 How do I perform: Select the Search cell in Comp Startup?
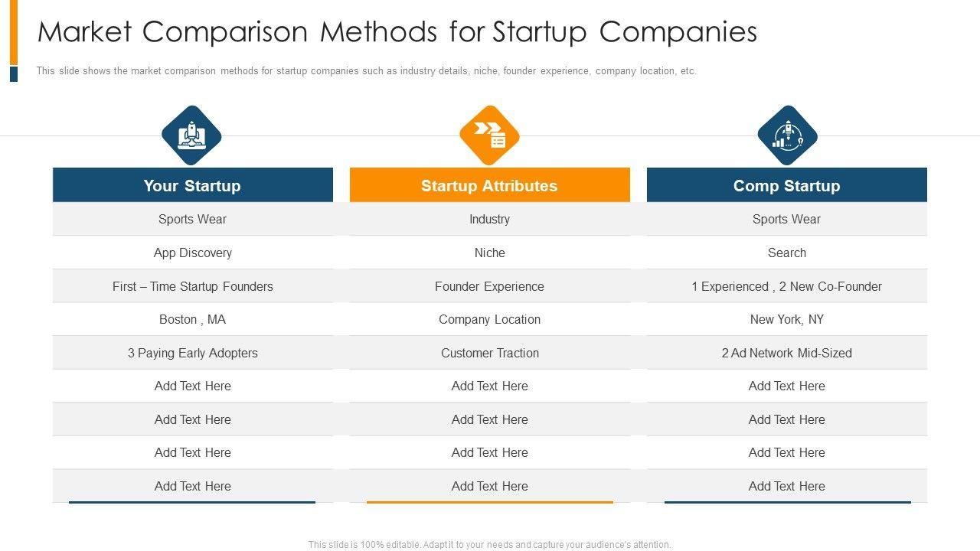coord(786,253)
